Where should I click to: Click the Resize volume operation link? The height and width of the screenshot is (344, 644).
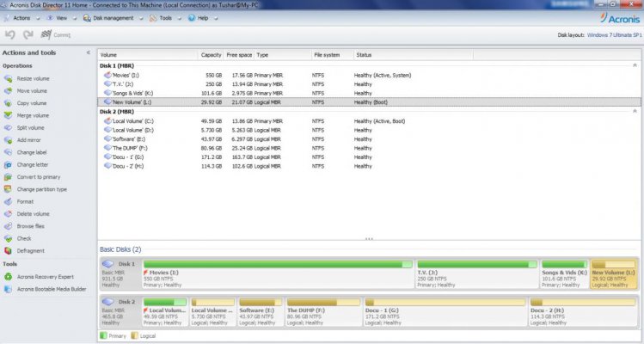pyautogui.click(x=33, y=78)
